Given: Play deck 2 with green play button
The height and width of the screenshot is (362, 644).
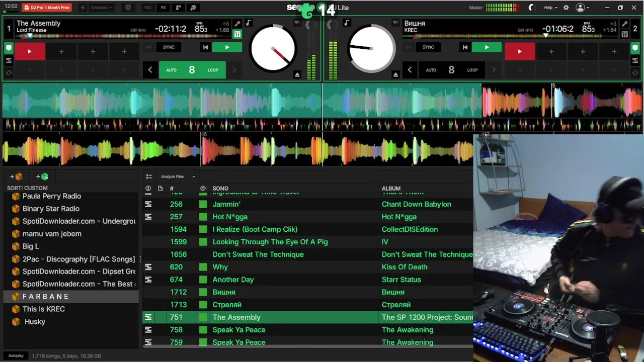Looking at the screenshot, I should click(x=487, y=47).
